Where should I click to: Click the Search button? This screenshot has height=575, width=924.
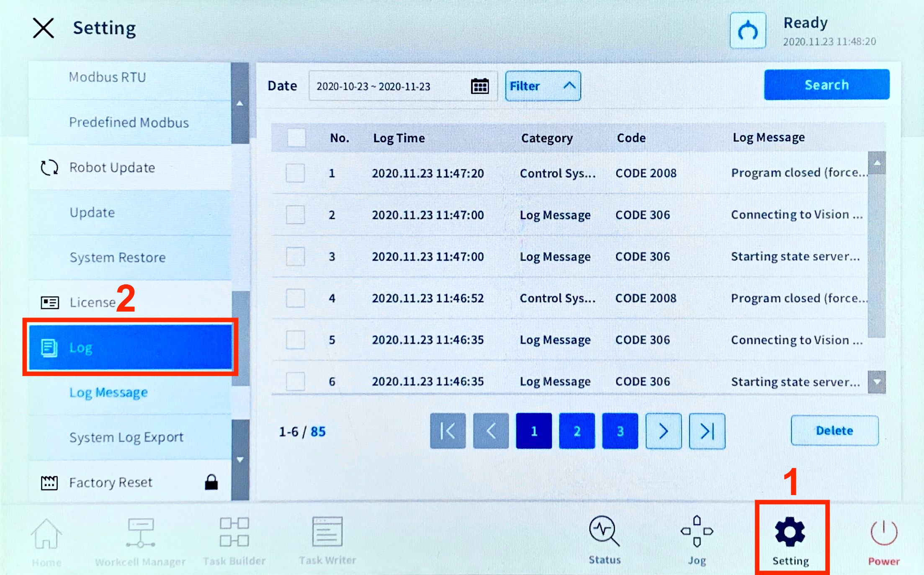point(827,85)
